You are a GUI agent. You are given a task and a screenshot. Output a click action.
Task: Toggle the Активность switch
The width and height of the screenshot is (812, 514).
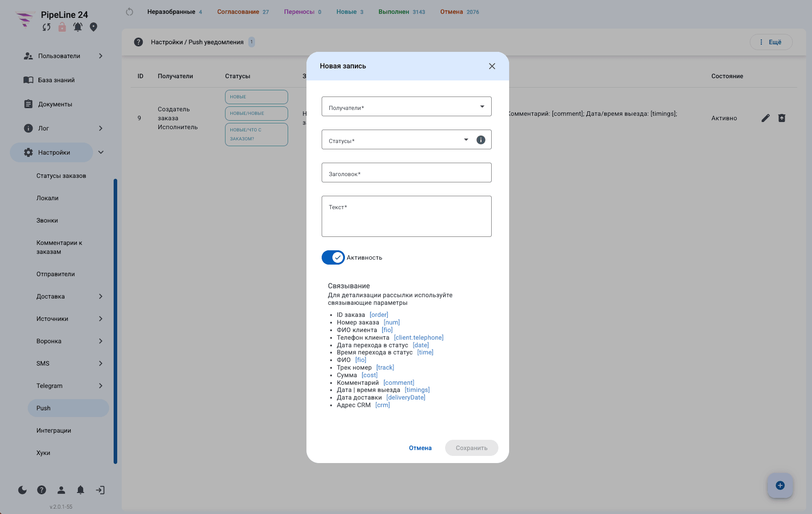click(333, 257)
